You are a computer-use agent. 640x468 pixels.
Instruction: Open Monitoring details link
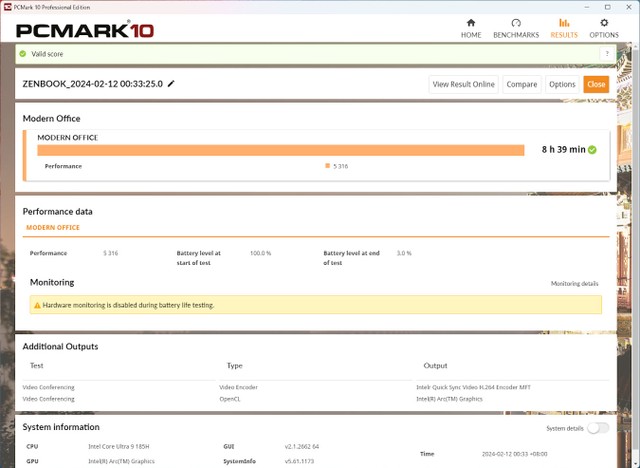pyautogui.click(x=574, y=284)
